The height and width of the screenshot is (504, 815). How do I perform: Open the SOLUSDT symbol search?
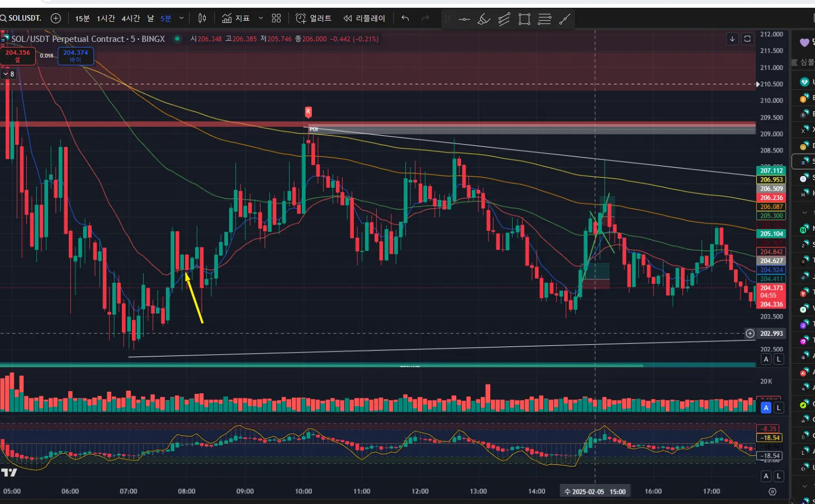pos(21,18)
